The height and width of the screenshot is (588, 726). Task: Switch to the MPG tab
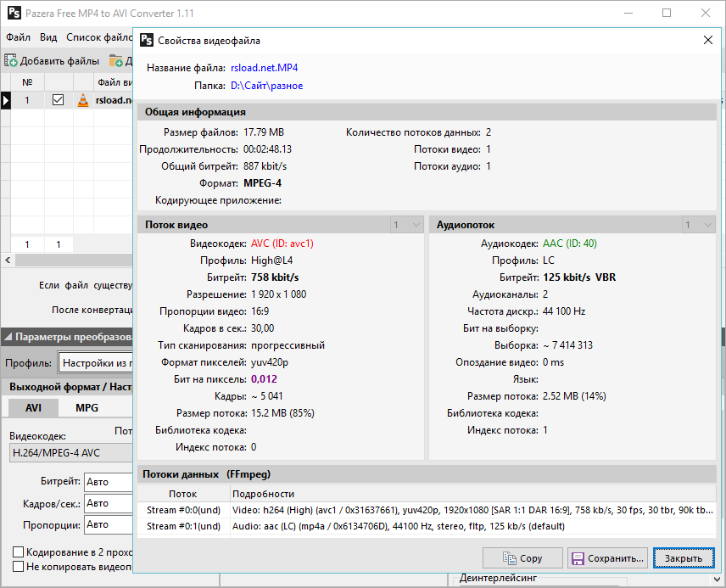click(x=87, y=407)
